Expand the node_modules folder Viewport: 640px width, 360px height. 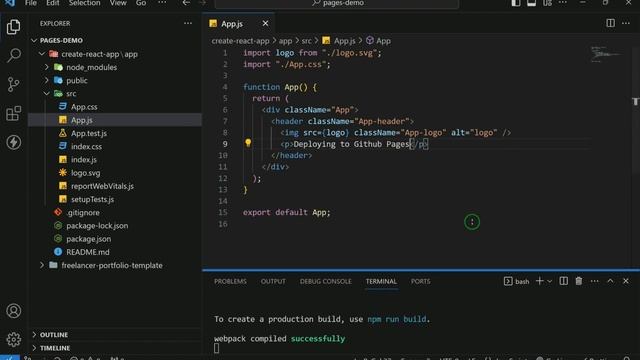(x=47, y=67)
